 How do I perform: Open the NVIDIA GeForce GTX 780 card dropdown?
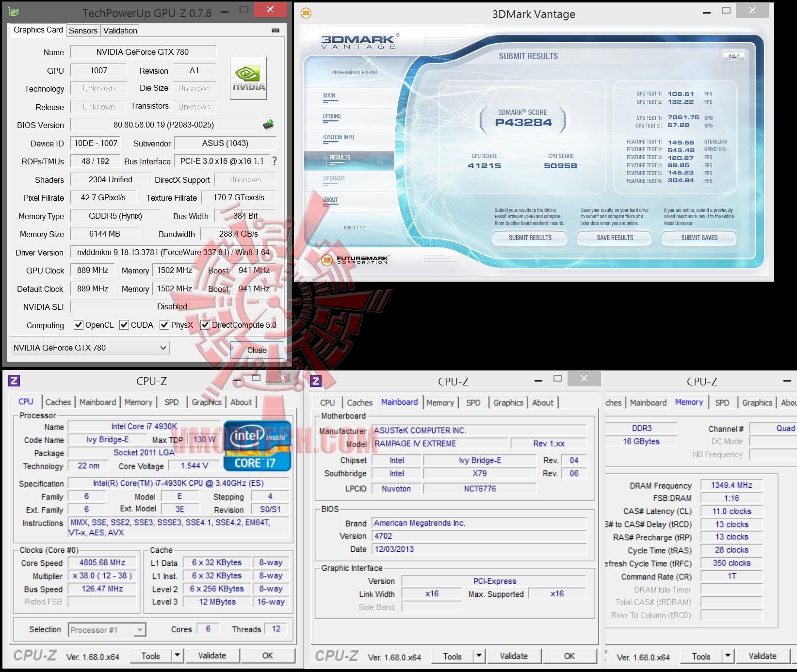(91, 348)
